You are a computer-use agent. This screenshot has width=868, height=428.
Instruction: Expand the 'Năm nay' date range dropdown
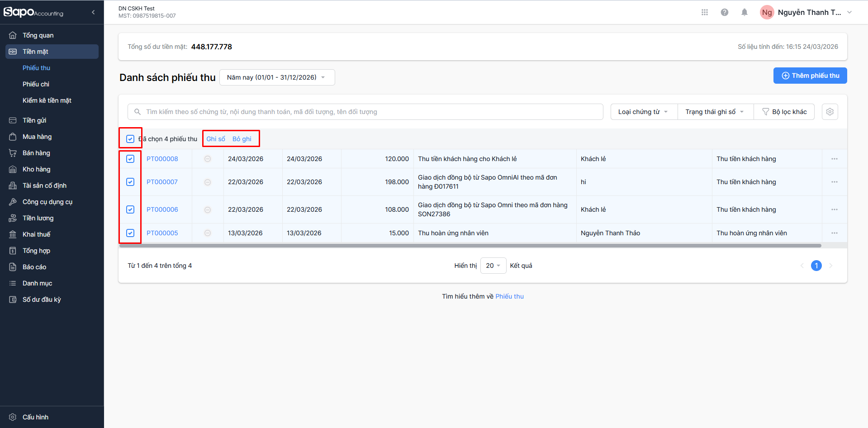pyautogui.click(x=277, y=77)
